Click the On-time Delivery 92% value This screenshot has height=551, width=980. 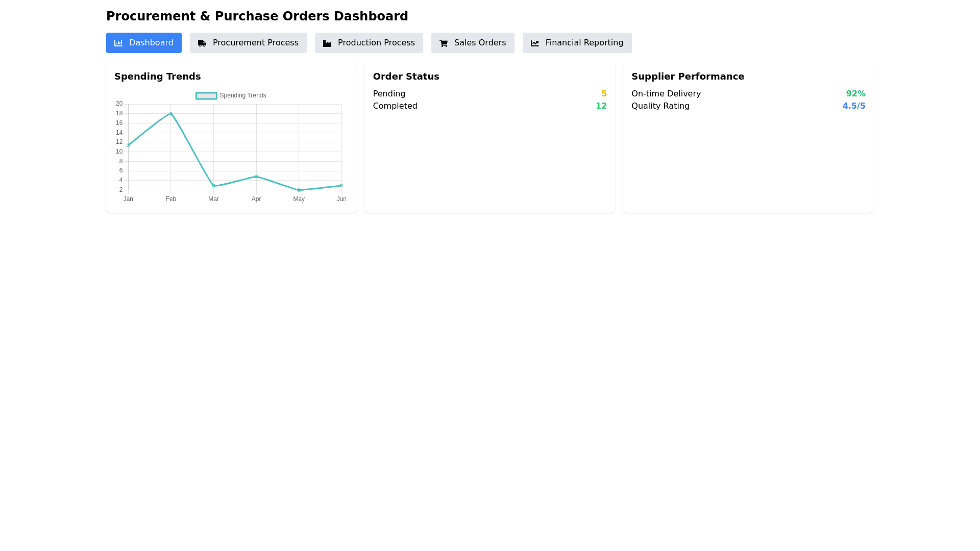tap(855, 94)
